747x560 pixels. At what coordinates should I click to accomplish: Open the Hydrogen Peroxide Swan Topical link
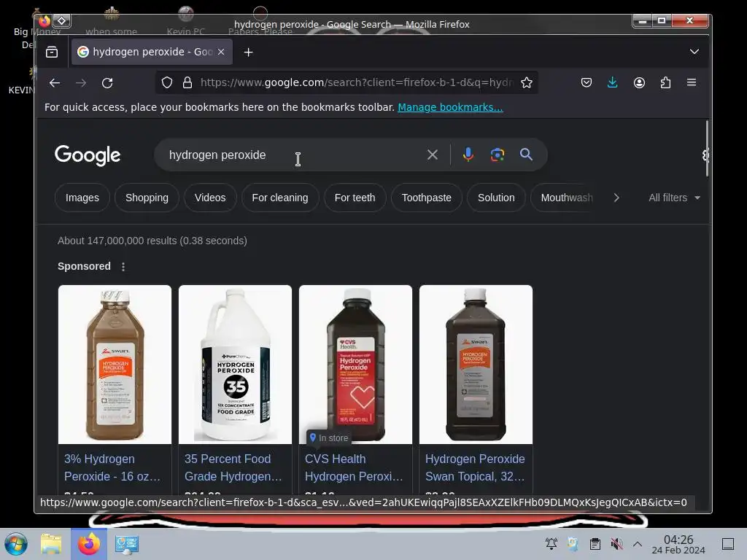click(x=475, y=467)
